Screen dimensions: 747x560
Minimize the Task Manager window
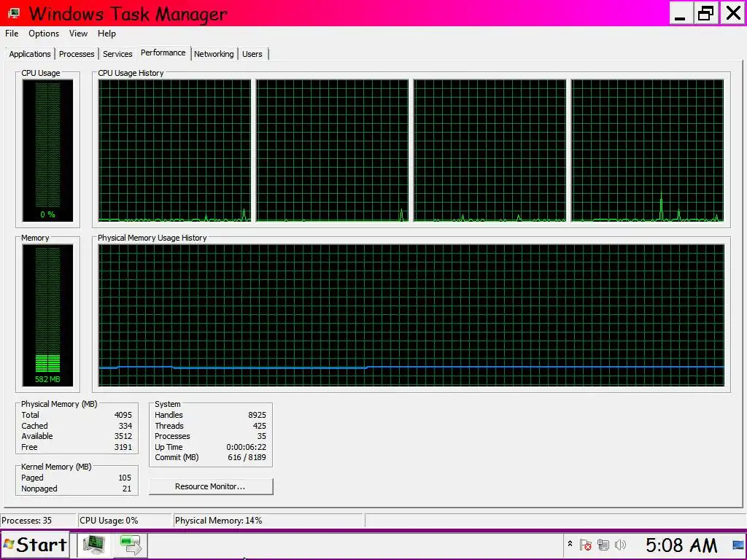681,13
